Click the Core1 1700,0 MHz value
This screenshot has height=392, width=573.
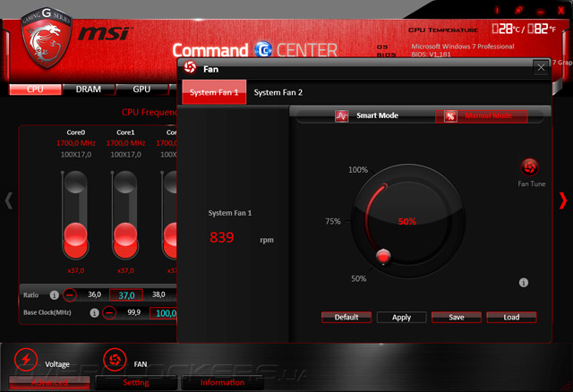tap(125, 143)
